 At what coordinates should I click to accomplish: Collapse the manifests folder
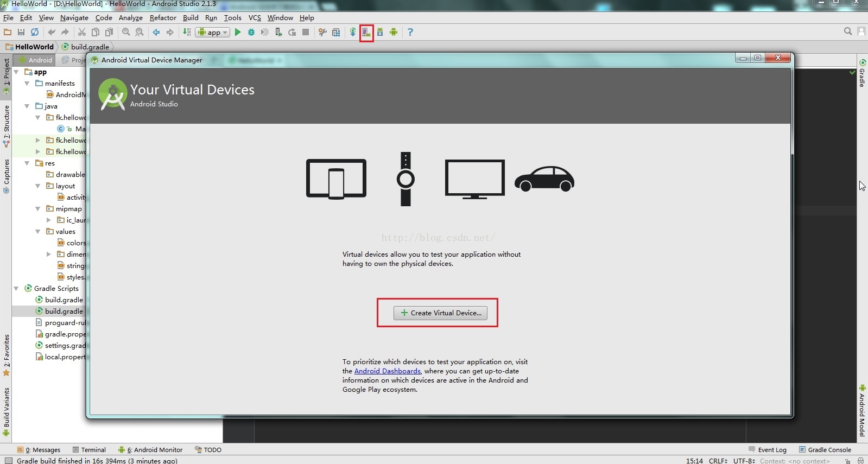tap(27, 83)
